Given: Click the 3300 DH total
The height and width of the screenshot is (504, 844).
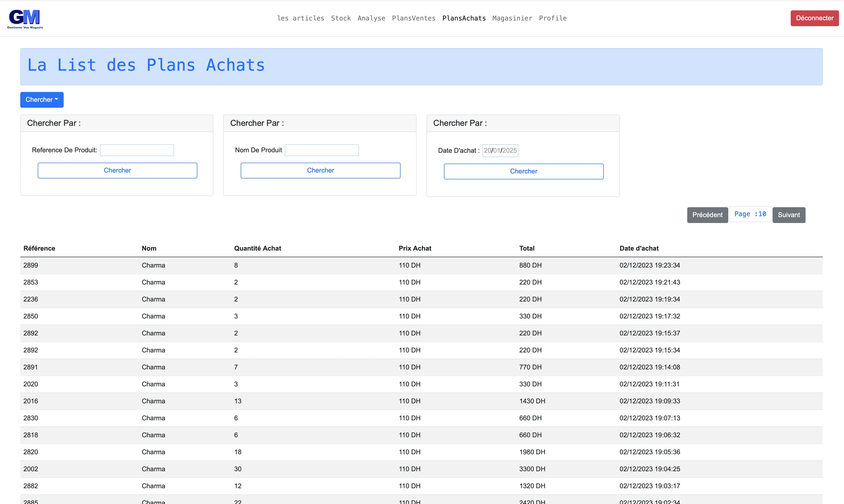Looking at the screenshot, I should [x=532, y=469].
